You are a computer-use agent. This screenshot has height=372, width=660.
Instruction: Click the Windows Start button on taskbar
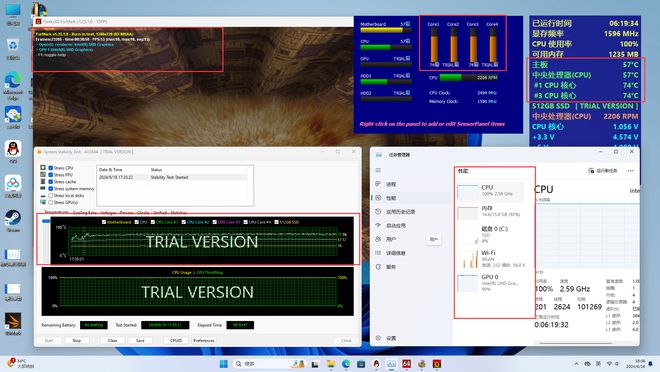tap(224, 364)
